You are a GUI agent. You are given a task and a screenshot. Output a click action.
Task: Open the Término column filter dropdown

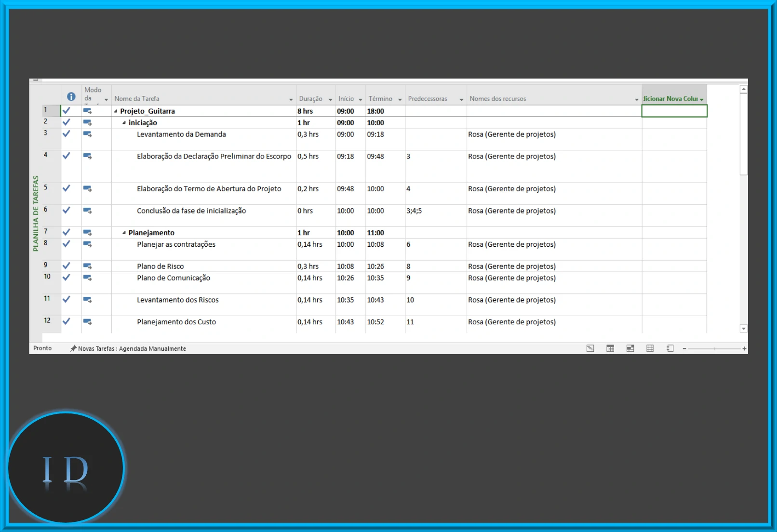pyautogui.click(x=400, y=99)
